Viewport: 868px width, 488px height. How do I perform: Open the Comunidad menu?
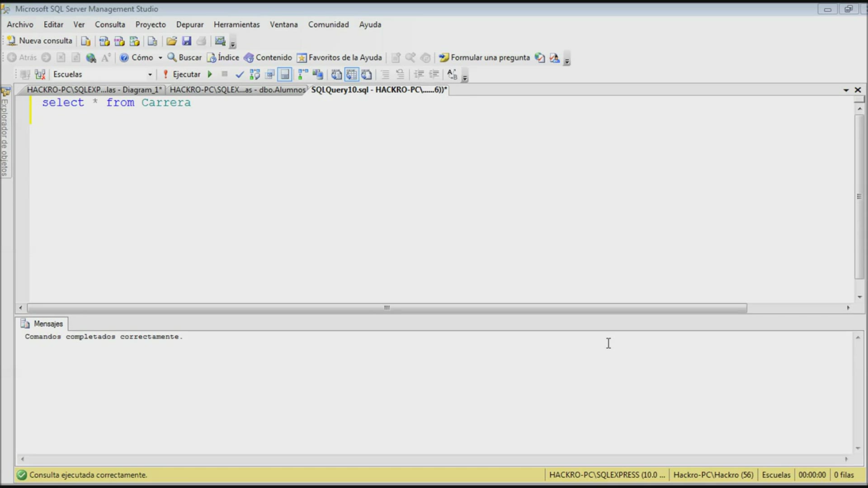[x=329, y=24]
